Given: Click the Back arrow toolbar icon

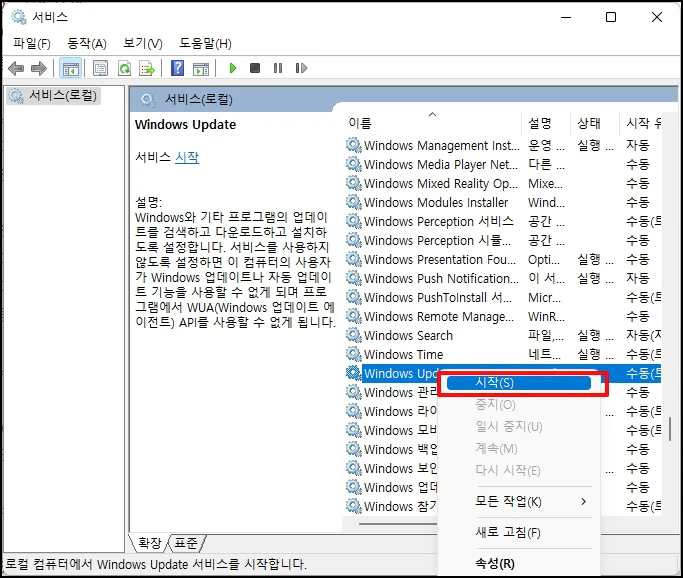Looking at the screenshot, I should 16,68.
